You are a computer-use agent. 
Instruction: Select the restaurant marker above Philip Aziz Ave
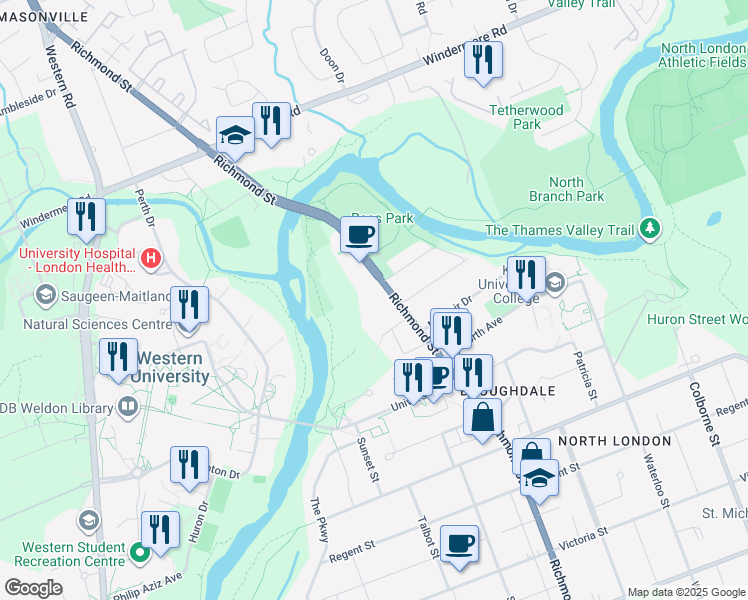(161, 532)
